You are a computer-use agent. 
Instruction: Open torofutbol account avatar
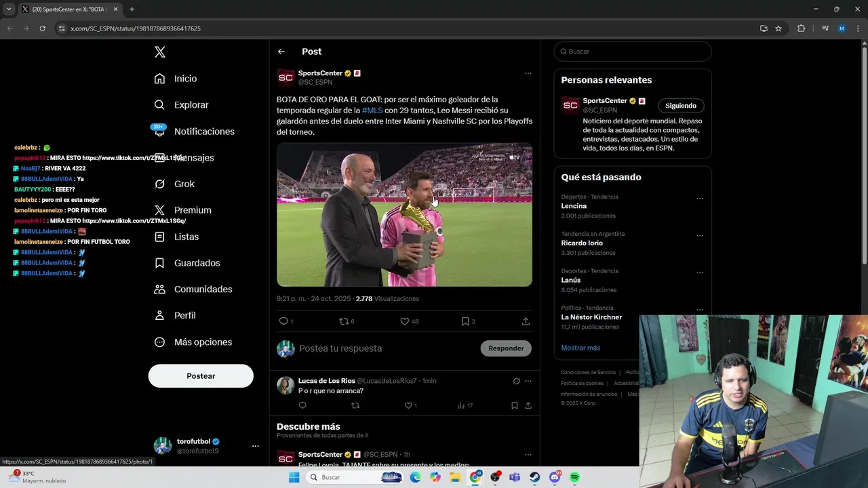[x=162, y=446]
